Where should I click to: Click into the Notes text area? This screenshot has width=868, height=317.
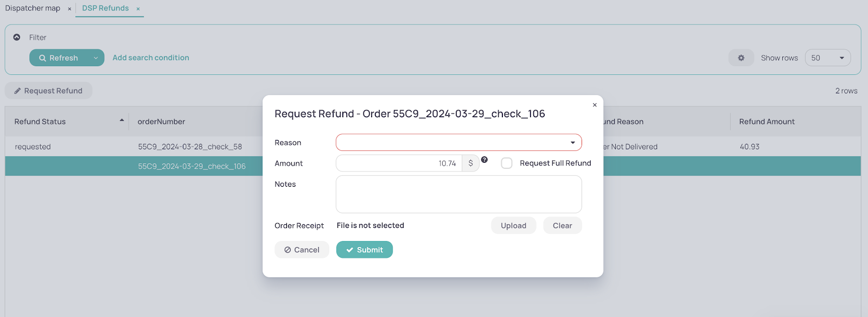459,194
